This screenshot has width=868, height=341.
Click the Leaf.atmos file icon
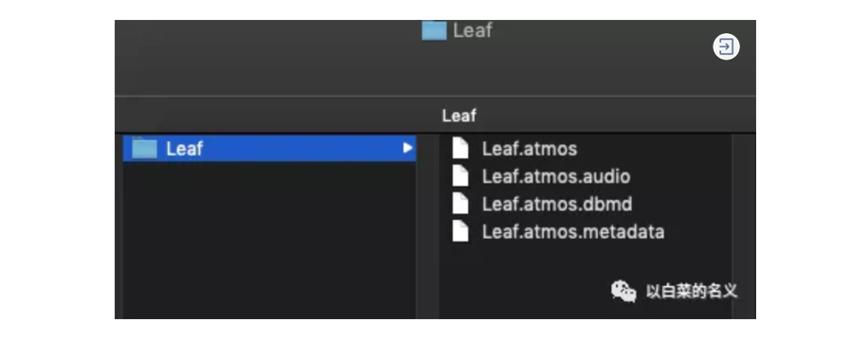coord(460,149)
